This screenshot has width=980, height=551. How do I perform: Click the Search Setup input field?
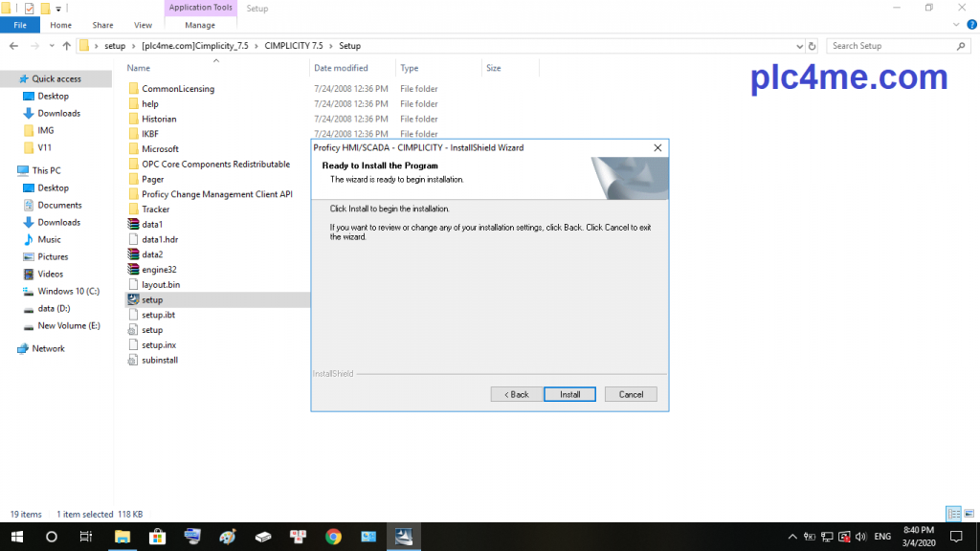890,46
